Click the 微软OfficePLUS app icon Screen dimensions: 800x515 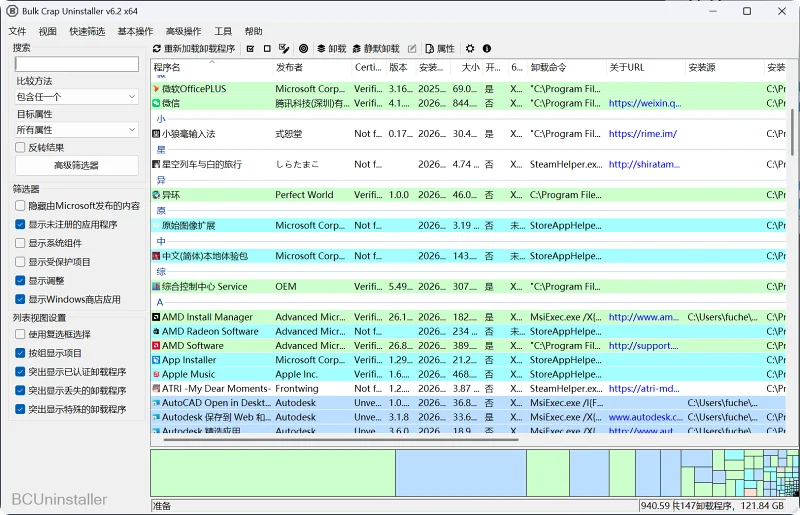pos(156,89)
